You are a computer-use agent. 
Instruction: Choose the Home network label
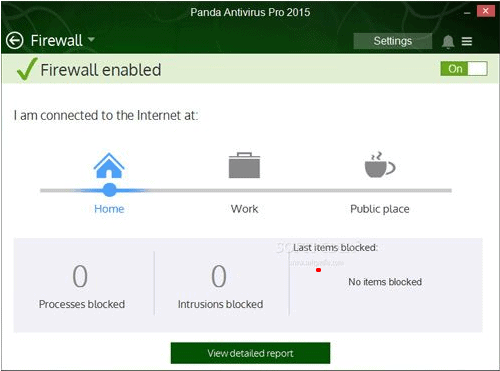point(109,209)
